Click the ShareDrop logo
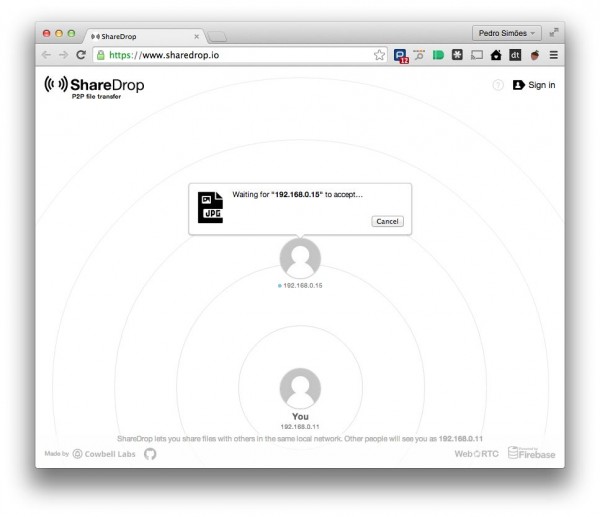600x517 pixels. click(94, 87)
